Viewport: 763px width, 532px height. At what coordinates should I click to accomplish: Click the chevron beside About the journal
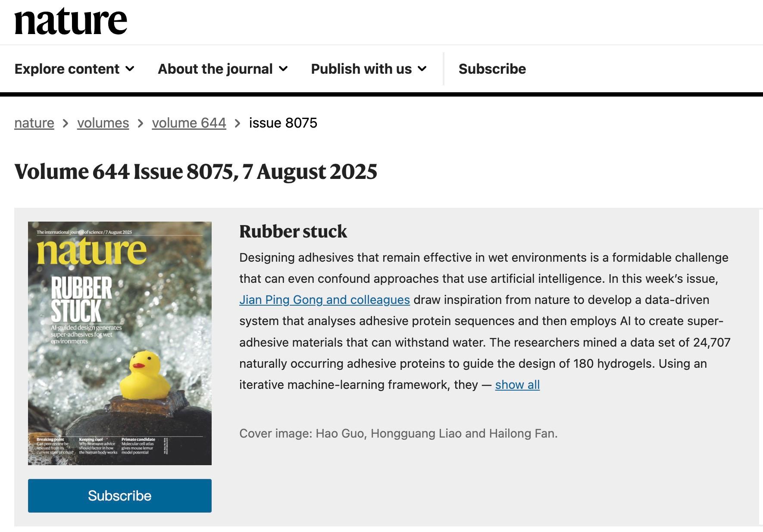(x=283, y=69)
